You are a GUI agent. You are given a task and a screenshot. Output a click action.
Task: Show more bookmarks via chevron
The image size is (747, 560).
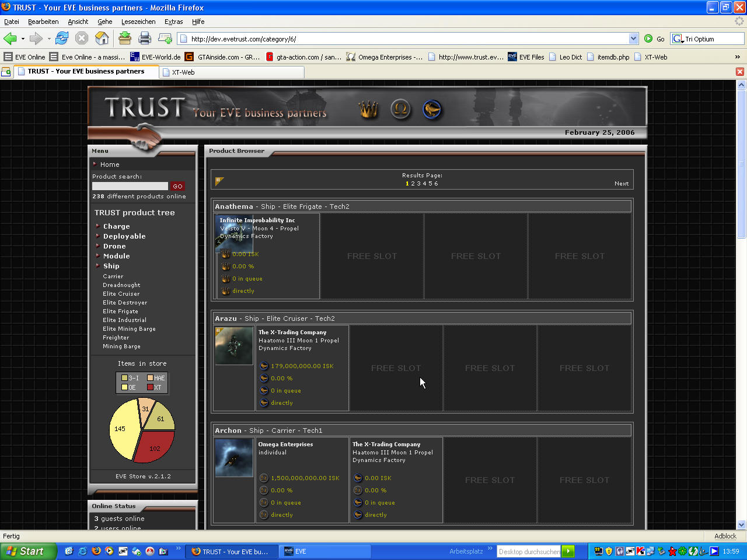(738, 57)
